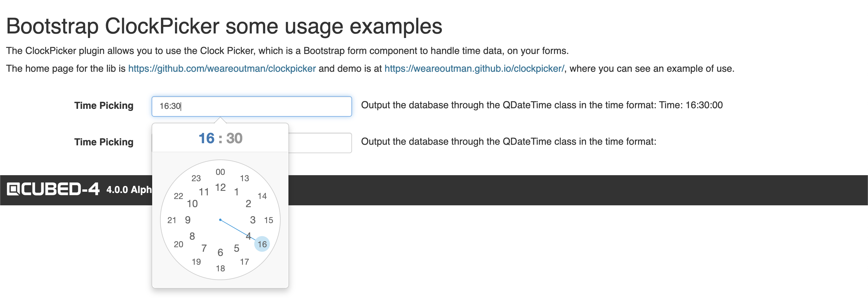Pick hour 12 on the inner dial
Image resolution: width=868 pixels, height=300 pixels.
point(220,188)
